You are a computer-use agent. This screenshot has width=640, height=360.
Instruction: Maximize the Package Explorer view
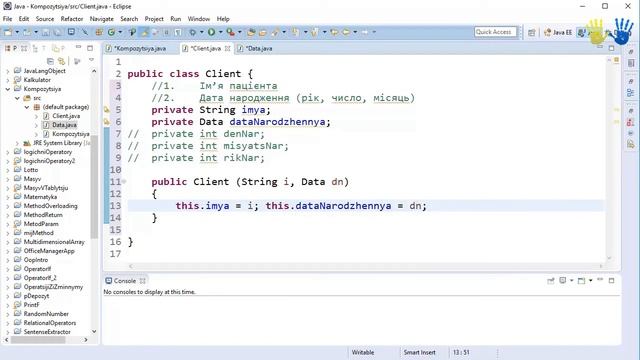[x=90, y=48]
